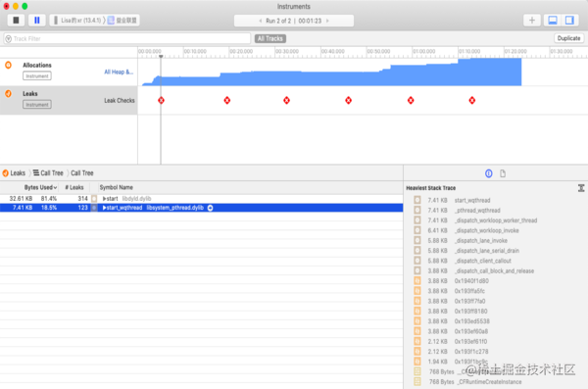Click the Leaks instrument icon

click(x=8, y=93)
